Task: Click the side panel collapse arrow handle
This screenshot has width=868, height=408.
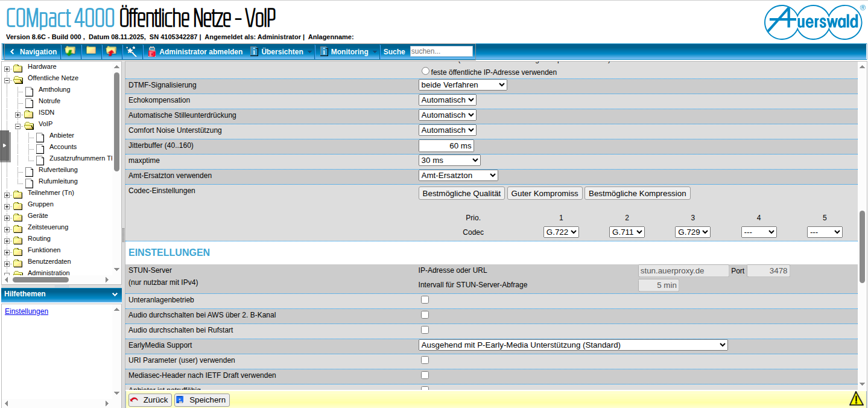Action: [x=5, y=145]
